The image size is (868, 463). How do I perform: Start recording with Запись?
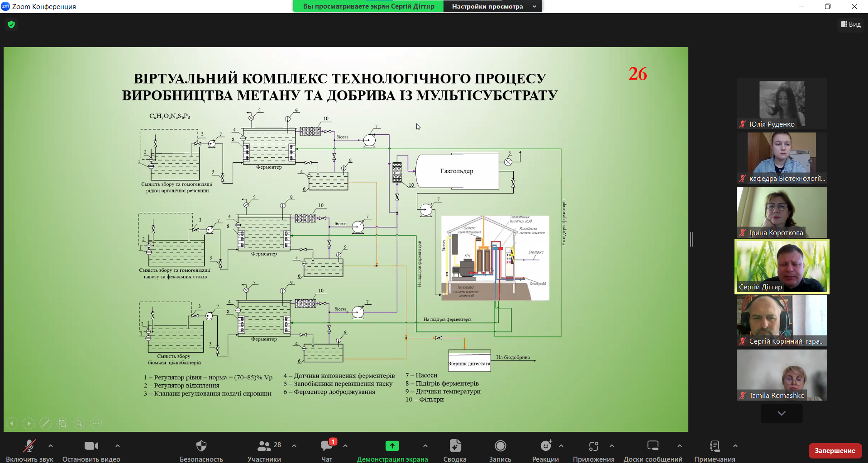500,450
